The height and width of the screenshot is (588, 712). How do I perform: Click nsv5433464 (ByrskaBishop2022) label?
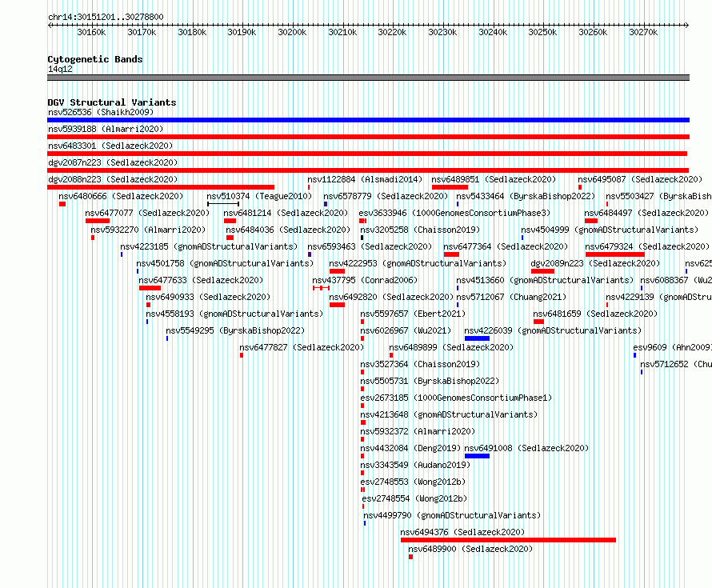click(526, 196)
